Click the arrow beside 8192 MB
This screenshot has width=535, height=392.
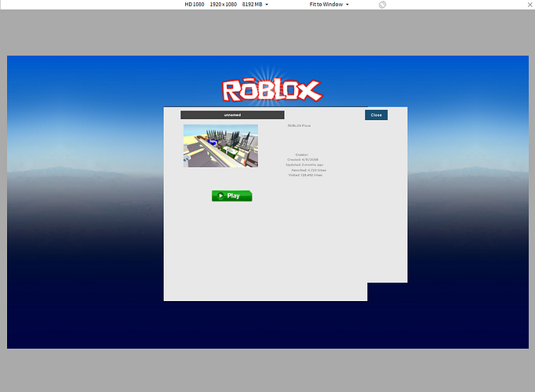pyautogui.click(x=267, y=5)
